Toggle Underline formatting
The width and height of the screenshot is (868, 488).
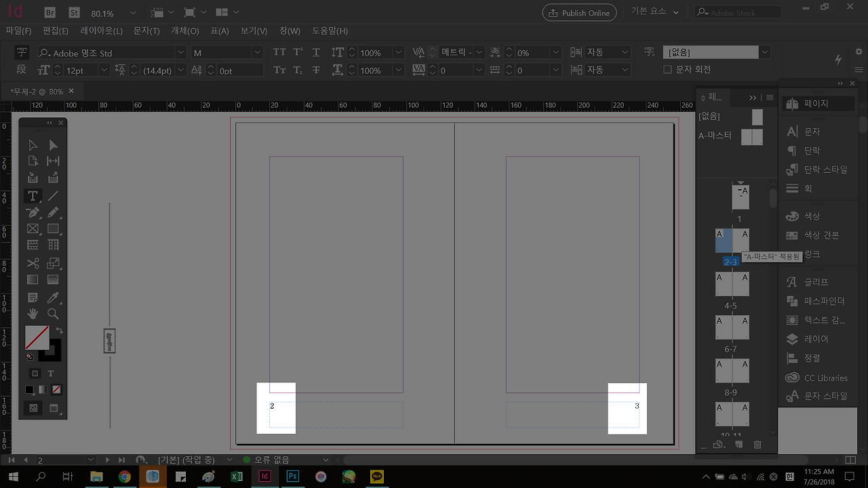(x=316, y=52)
